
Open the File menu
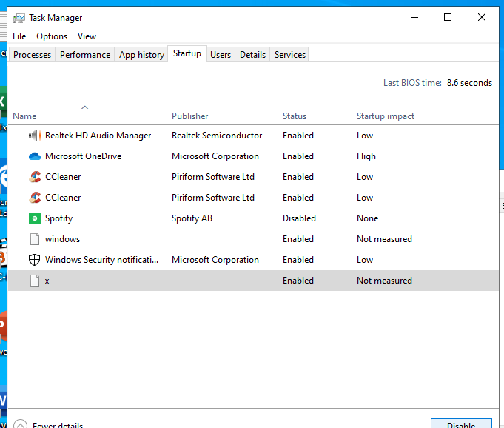[19, 36]
